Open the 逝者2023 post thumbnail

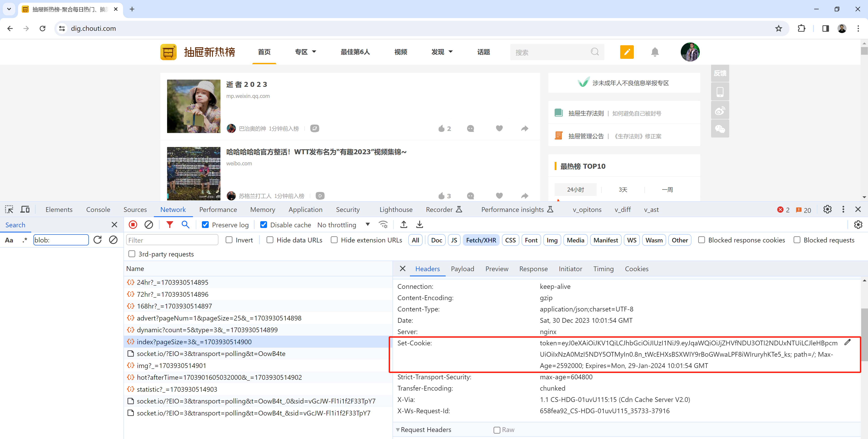pos(193,106)
